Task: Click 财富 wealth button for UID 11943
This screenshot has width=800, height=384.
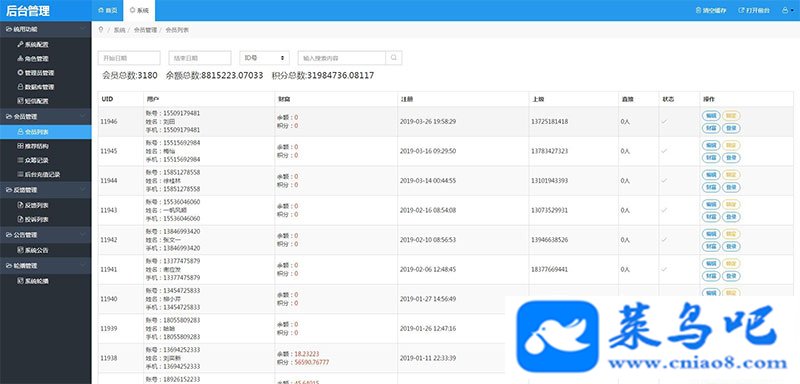Action: coord(711,217)
